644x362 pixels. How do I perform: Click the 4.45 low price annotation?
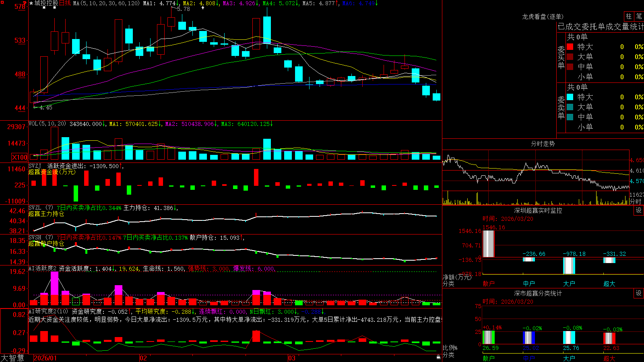(x=46, y=107)
